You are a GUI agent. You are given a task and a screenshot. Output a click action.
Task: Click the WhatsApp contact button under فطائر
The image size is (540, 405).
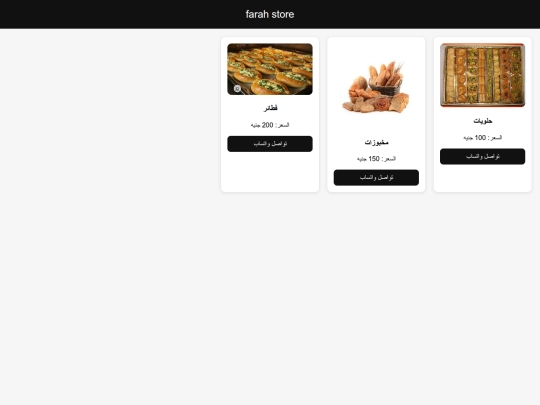[x=270, y=144]
